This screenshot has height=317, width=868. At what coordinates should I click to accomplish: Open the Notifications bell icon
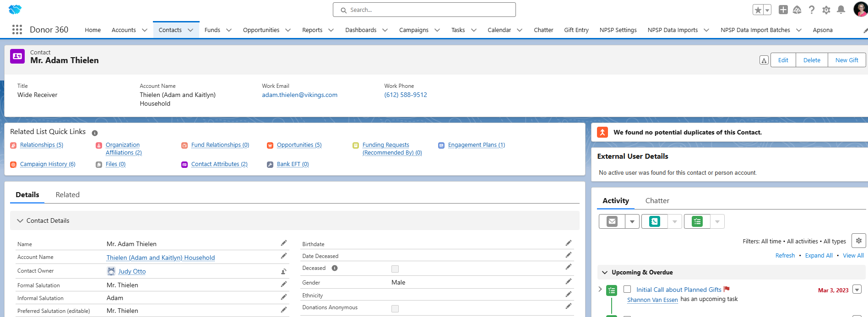coord(841,10)
